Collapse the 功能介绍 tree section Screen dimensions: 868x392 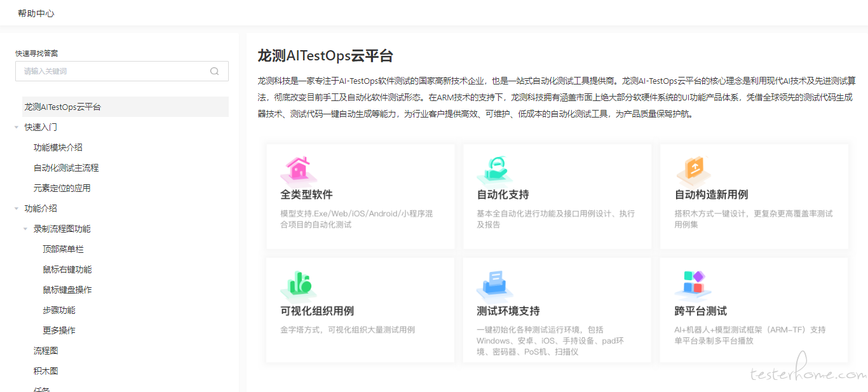[17, 208]
